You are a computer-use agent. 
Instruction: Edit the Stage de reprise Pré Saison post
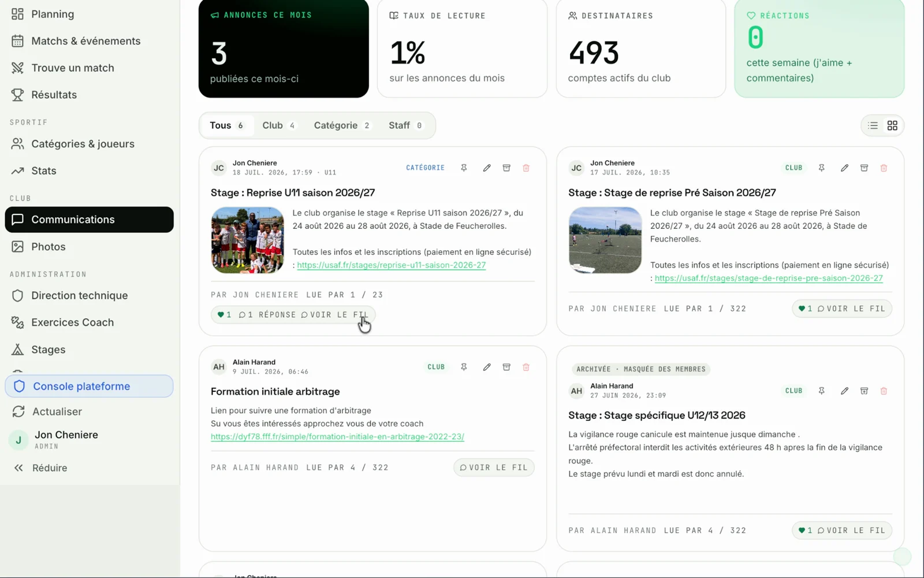844,168
